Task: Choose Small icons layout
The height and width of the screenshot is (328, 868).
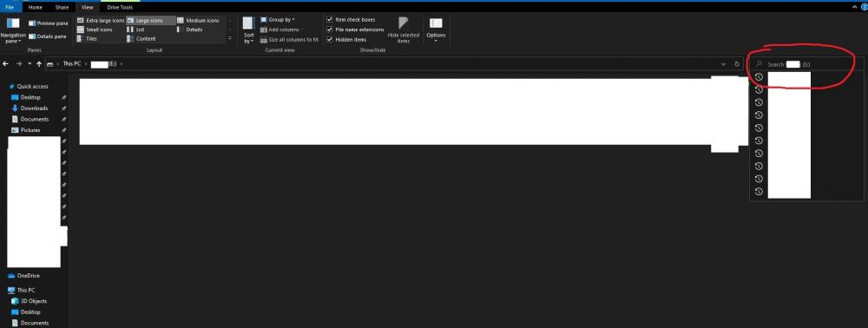Action: (95, 30)
